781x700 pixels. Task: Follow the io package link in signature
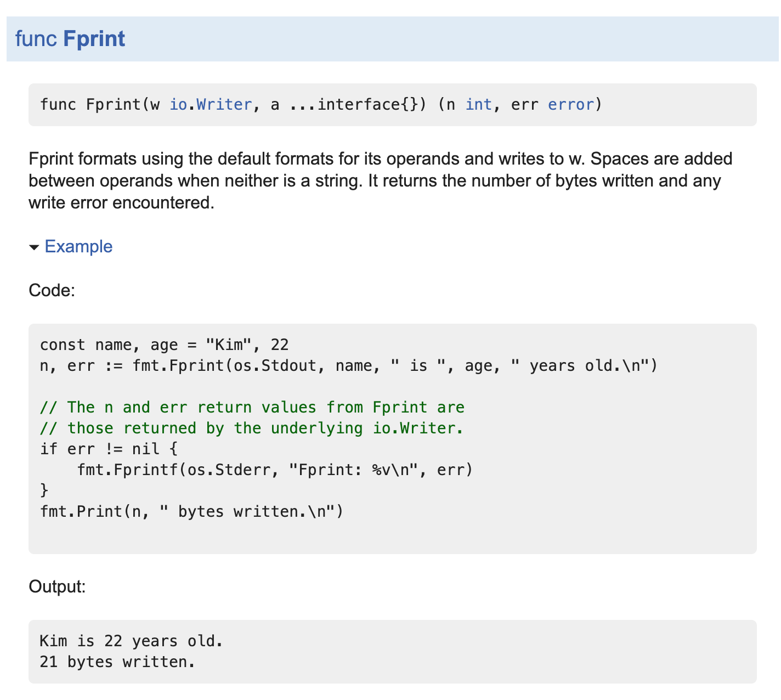pyautogui.click(x=178, y=104)
